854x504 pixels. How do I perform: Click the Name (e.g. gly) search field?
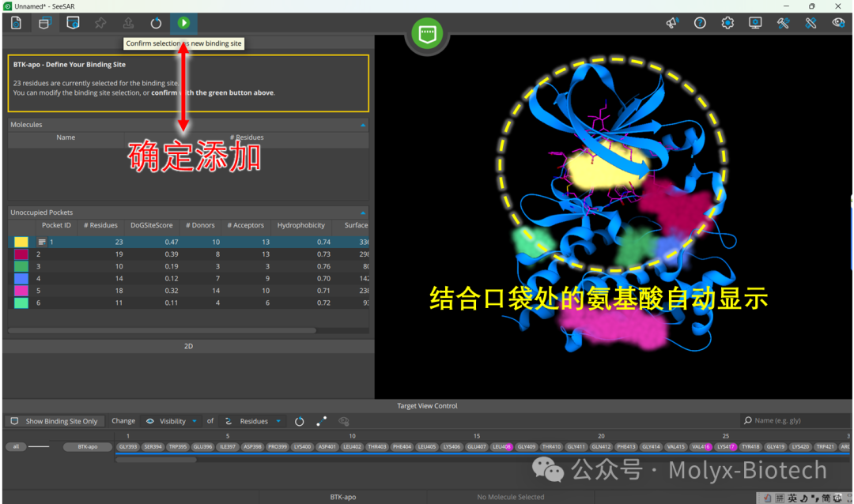(x=796, y=420)
